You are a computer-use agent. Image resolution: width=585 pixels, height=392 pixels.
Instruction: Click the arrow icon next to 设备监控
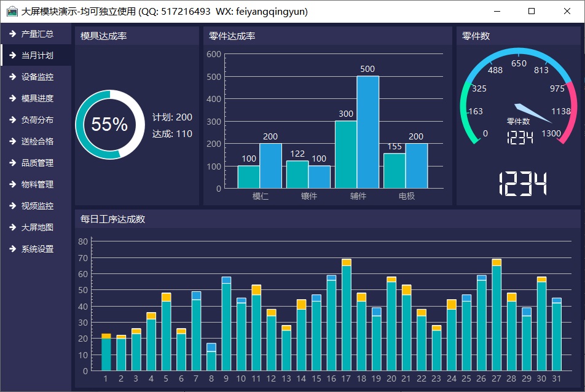12,77
